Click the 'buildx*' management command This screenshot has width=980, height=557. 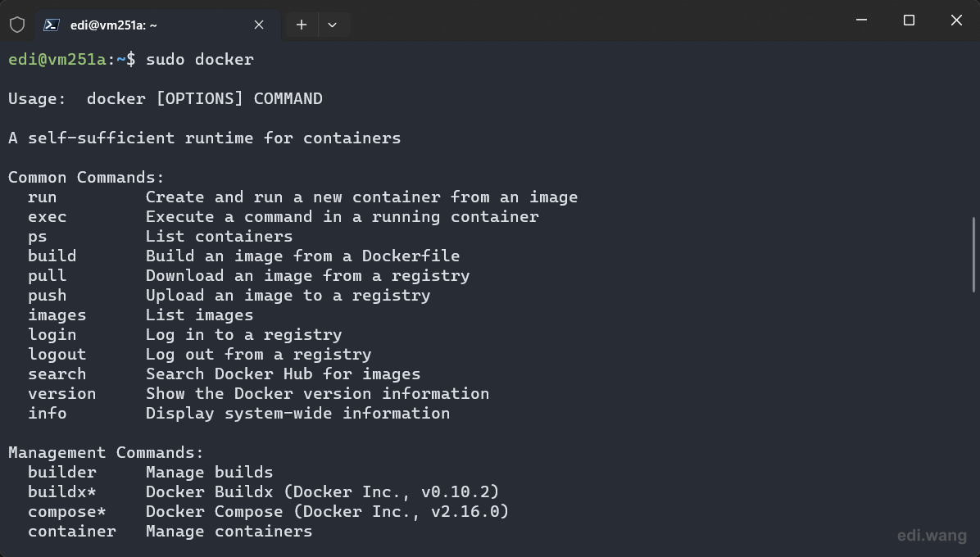(62, 492)
